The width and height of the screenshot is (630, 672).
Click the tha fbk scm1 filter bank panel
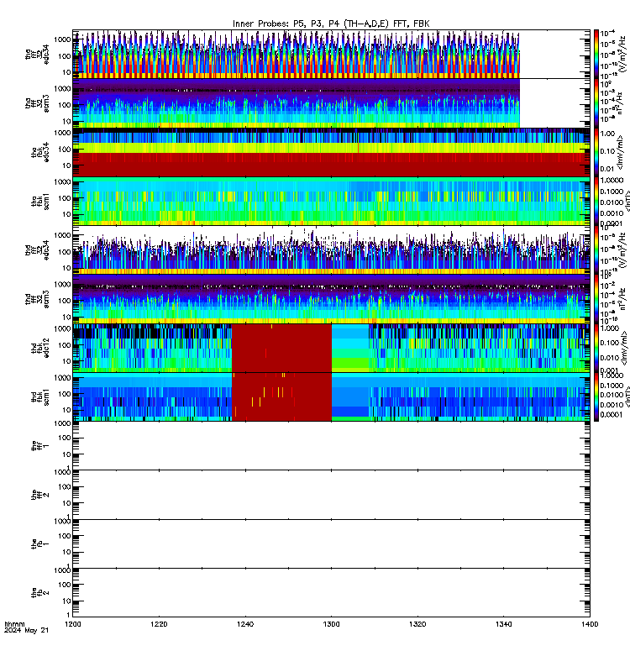(x=331, y=202)
